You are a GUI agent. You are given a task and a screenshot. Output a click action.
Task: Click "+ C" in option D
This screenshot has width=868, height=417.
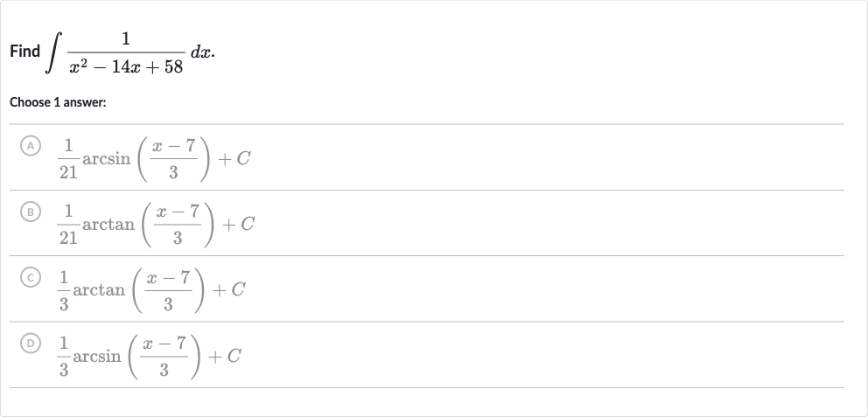point(225,356)
